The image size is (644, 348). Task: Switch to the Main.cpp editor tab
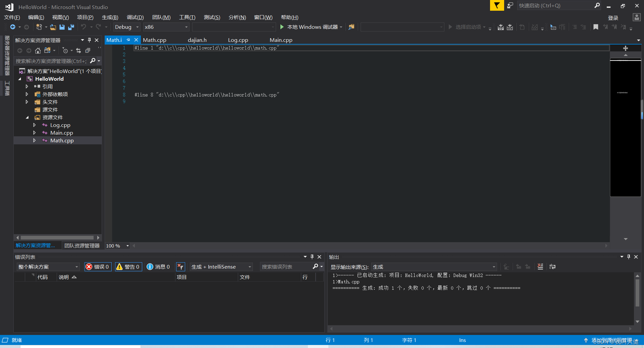[281, 40]
